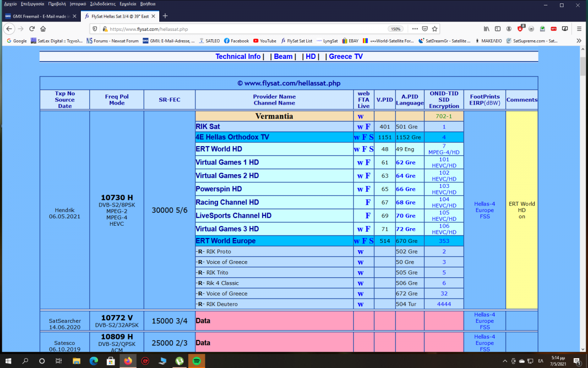Open SatDreamGr bookmark

(445, 41)
